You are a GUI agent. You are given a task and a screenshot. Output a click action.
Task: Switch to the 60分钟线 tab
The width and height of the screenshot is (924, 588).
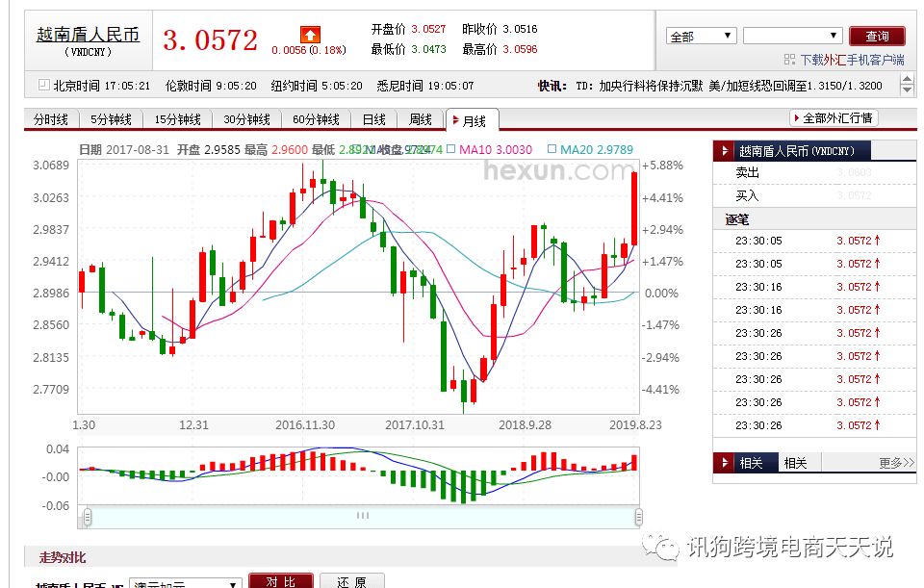tap(316, 119)
